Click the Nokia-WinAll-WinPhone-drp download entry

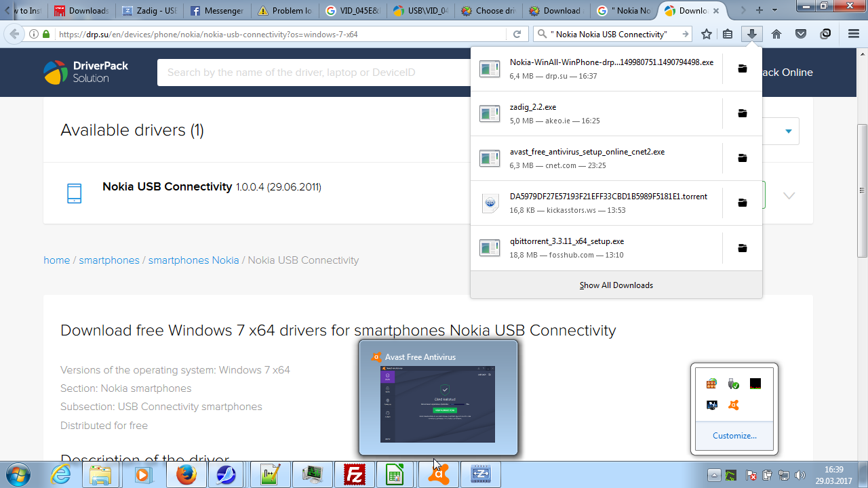(596, 68)
